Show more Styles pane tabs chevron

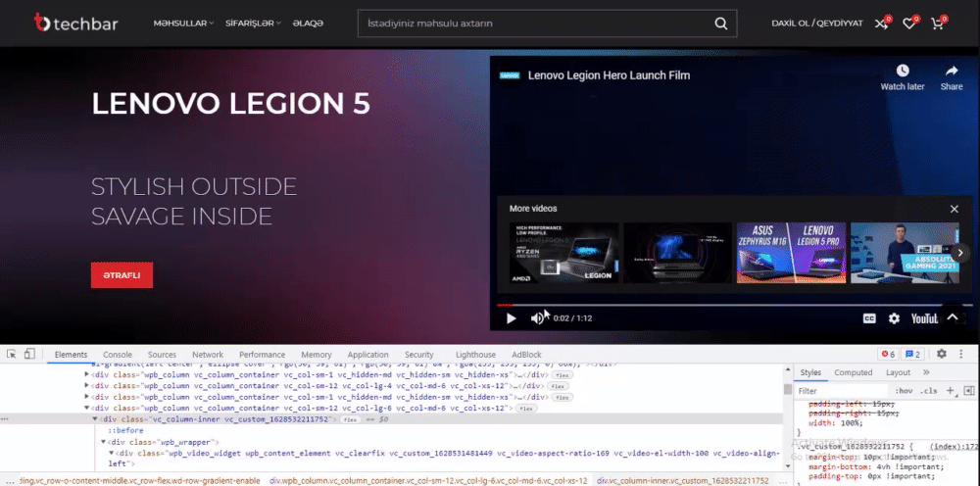click(x=926, y=372)
